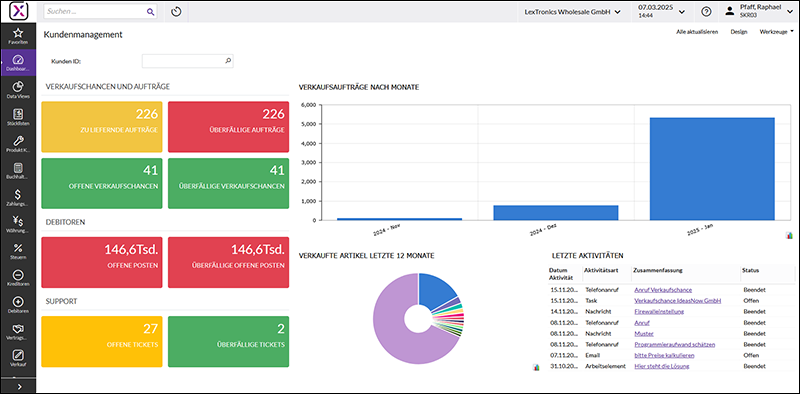Viewport: 800px width, 394px height.
Task: Open the Buchhaltung calculator icon
Action: (x=18, y=171)
